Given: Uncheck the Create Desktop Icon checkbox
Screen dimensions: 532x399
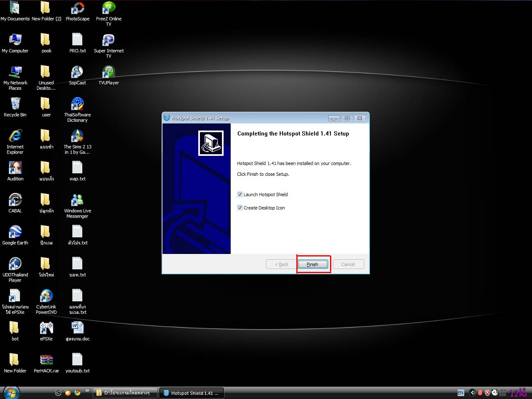Looking at the screenshot, I should [x=240, y=208].
